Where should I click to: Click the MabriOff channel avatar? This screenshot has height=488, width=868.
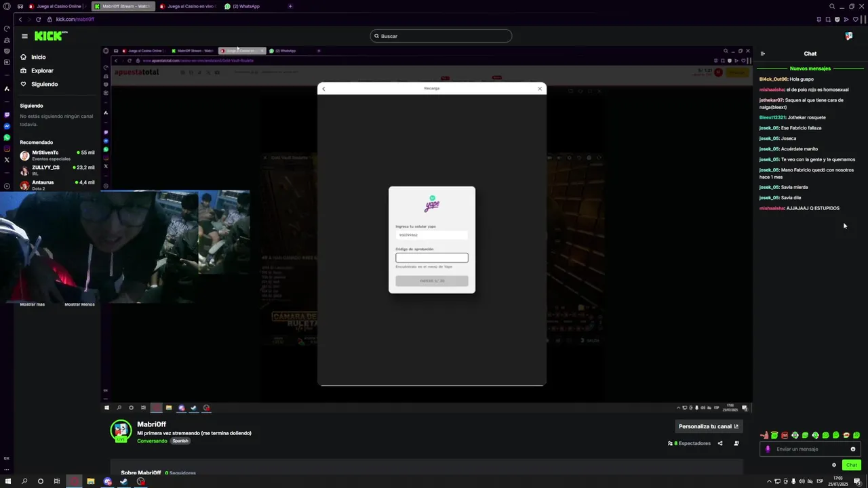(121, 430)
